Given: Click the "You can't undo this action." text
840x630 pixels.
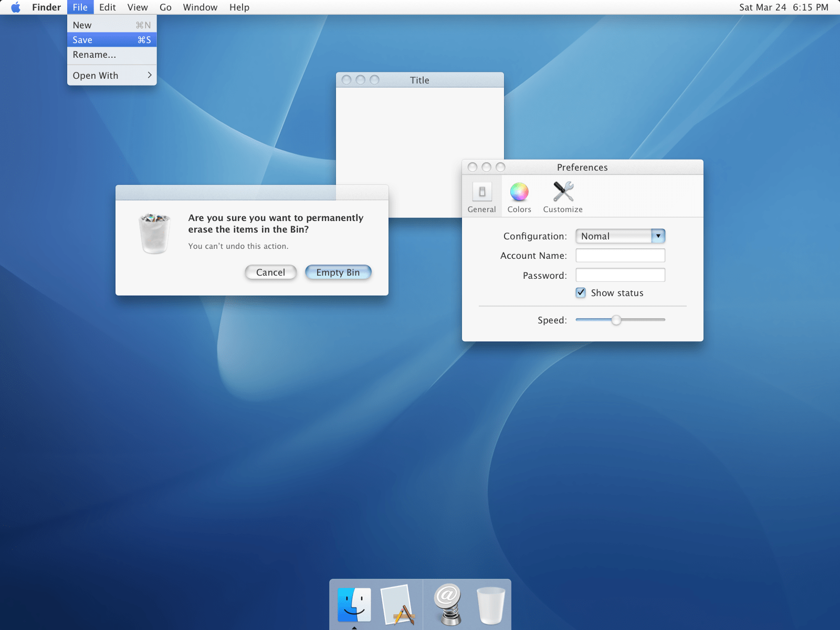Looking at the screenshot, I should [238, 246].
